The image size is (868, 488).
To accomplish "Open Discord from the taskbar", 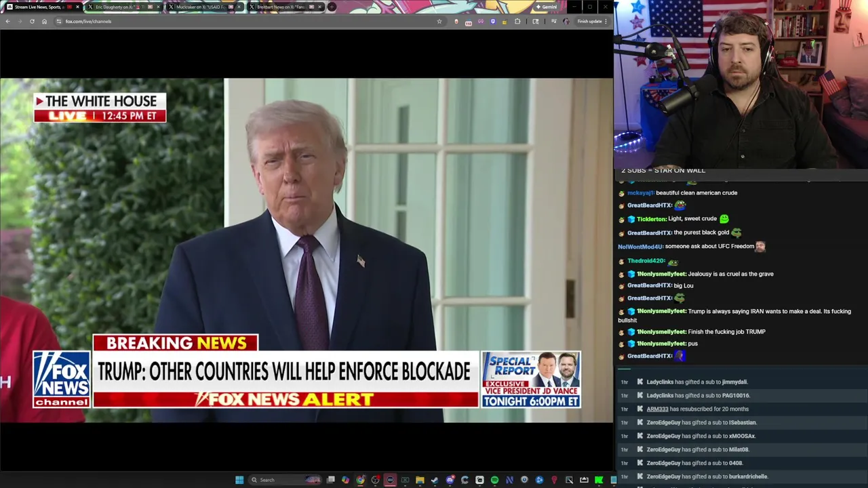I will [450, 480].
